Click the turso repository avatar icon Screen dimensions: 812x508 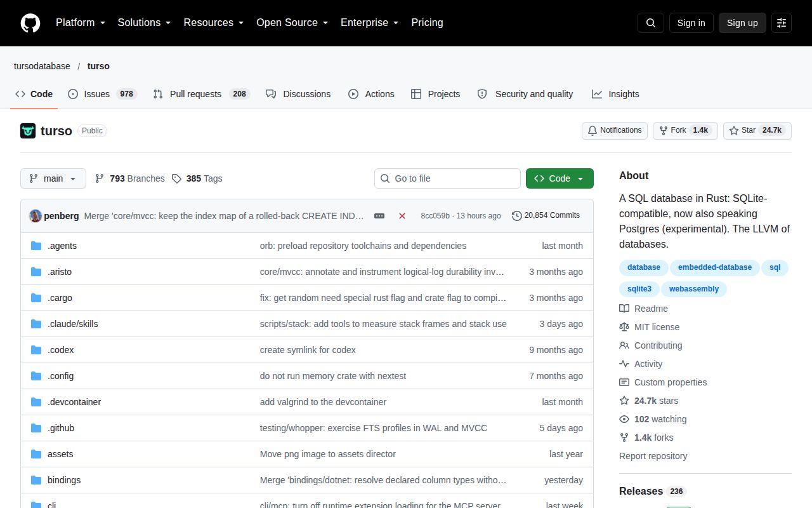(x=28, y=131)
